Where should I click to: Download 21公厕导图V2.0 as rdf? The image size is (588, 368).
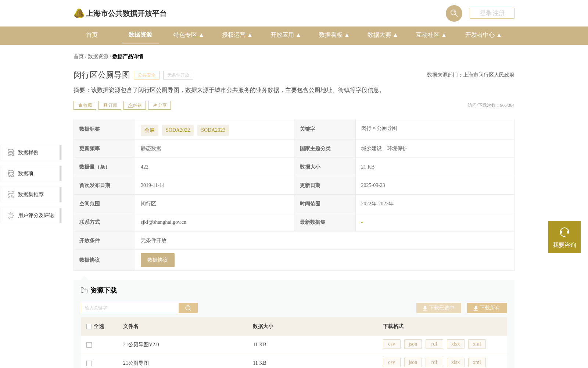[434, 344]
